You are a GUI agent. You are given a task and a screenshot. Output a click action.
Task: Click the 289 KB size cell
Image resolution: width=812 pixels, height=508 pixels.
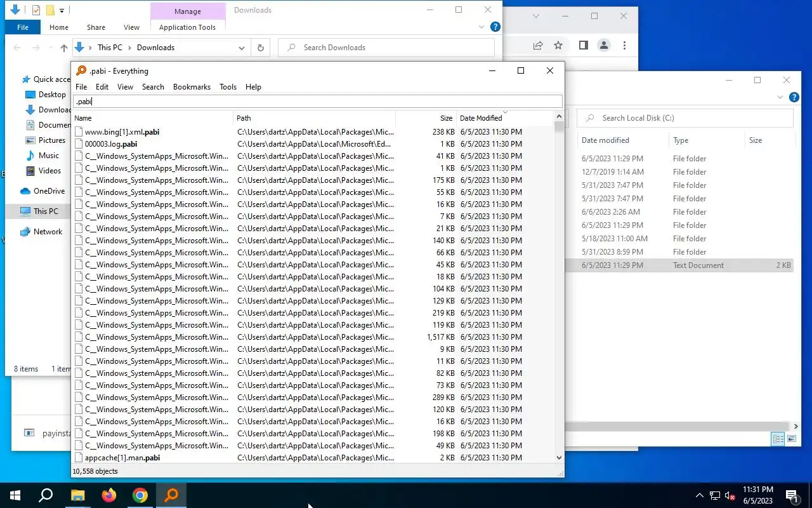coord(443,398)
